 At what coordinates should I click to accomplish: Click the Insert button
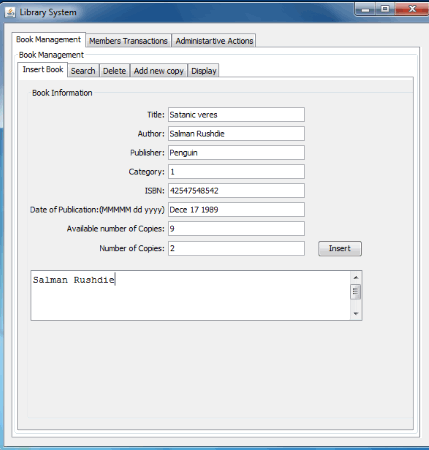340,249
